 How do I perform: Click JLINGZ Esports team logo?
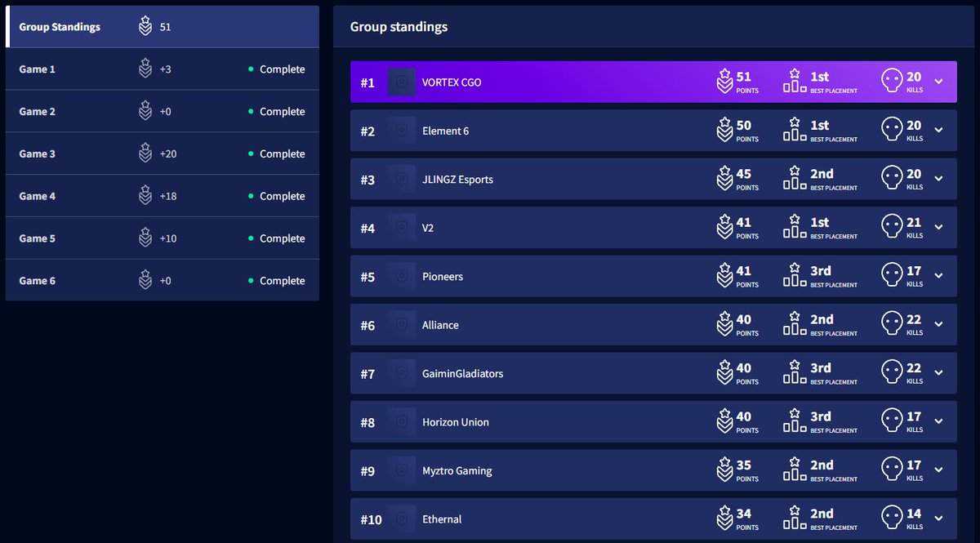coord(402,180)
